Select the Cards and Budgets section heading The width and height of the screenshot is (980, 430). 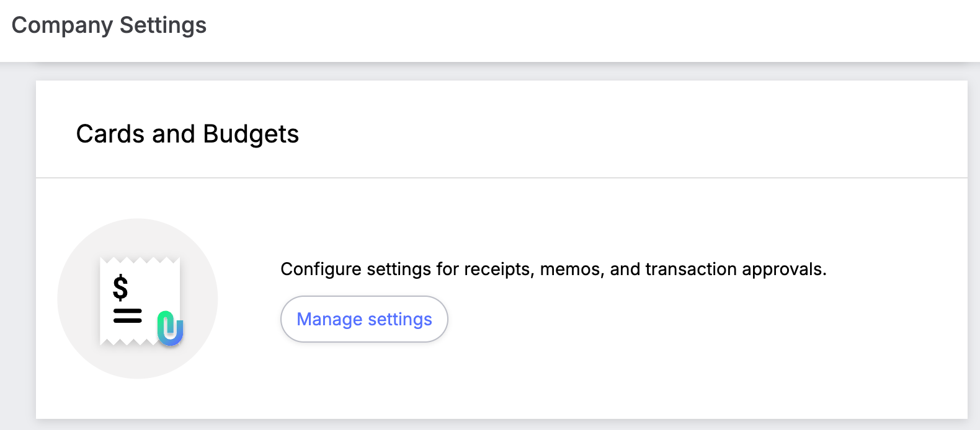[x=187, y=134]
